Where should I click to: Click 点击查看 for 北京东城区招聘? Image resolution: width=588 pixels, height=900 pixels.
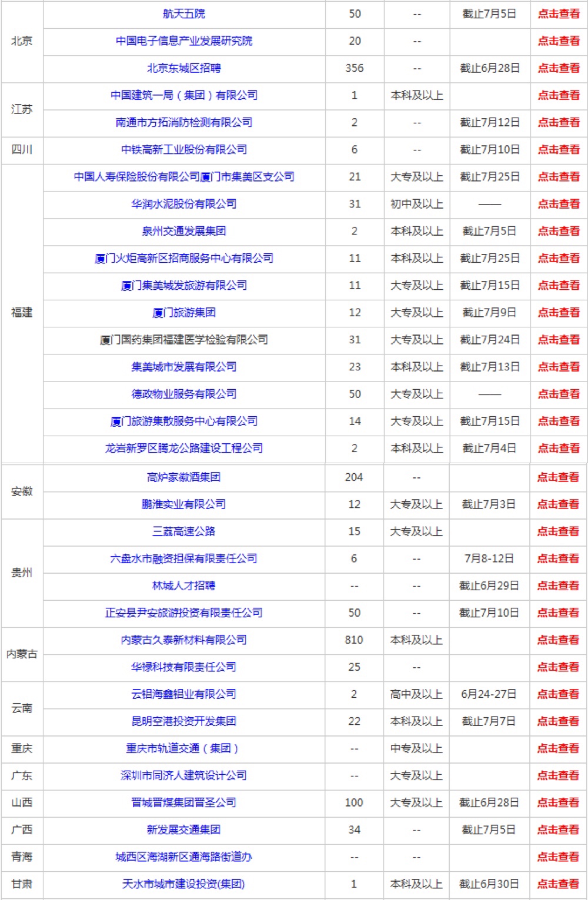tap(559, 68)
